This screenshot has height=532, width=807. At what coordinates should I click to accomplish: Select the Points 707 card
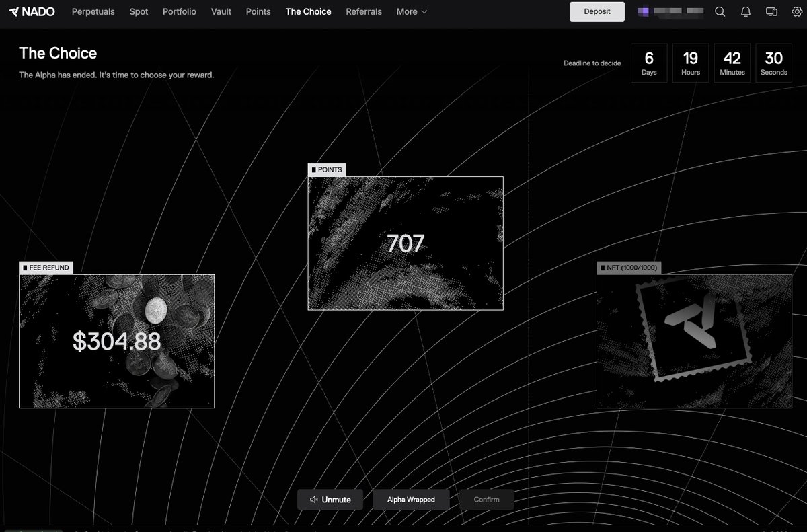click(x=406, y=243)
